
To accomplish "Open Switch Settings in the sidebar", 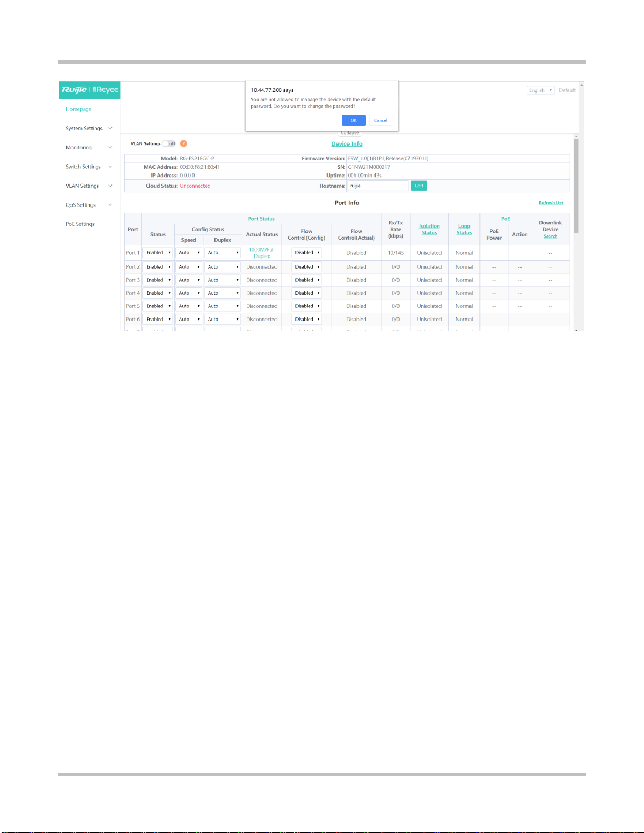I will [x=83, y=167].
